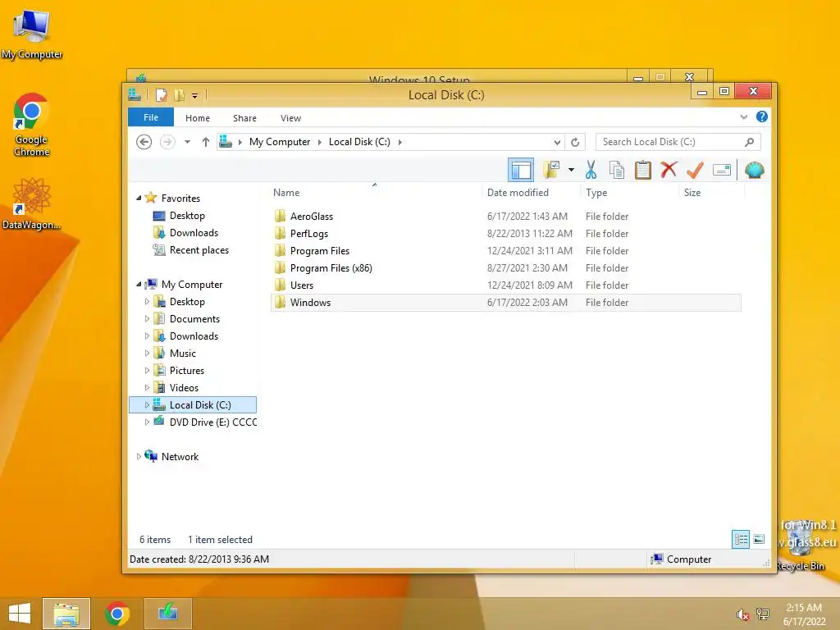The height and width of the screenshot is (630, 840).
Task: Open the View ribbon tab
Action: tap(291, 118)
